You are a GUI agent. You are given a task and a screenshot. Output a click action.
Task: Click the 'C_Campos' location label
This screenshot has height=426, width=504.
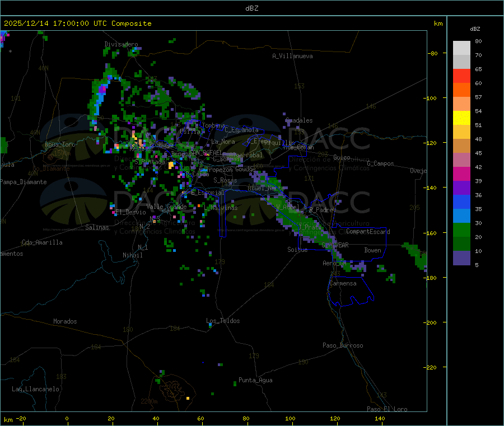coord(380,163)
